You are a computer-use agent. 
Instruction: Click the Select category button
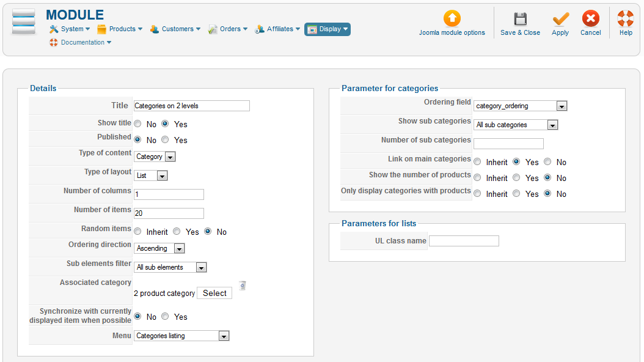point(214,293)
